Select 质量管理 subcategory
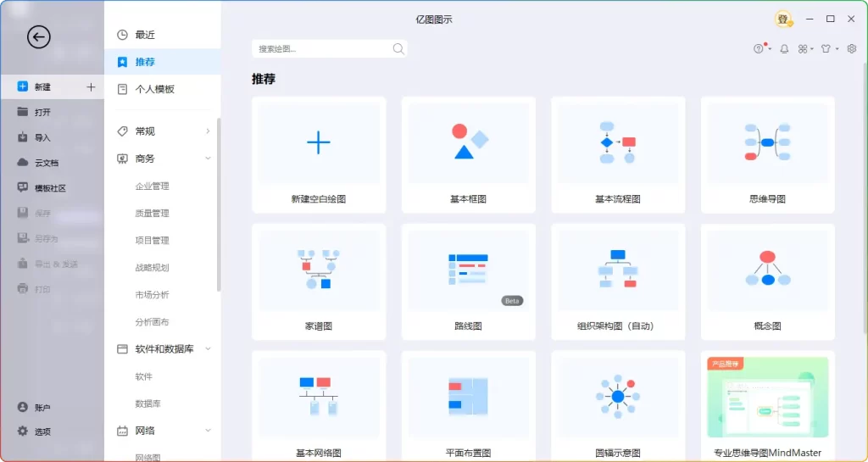Viewport: 868px width, 462px height. click(153, 213)
